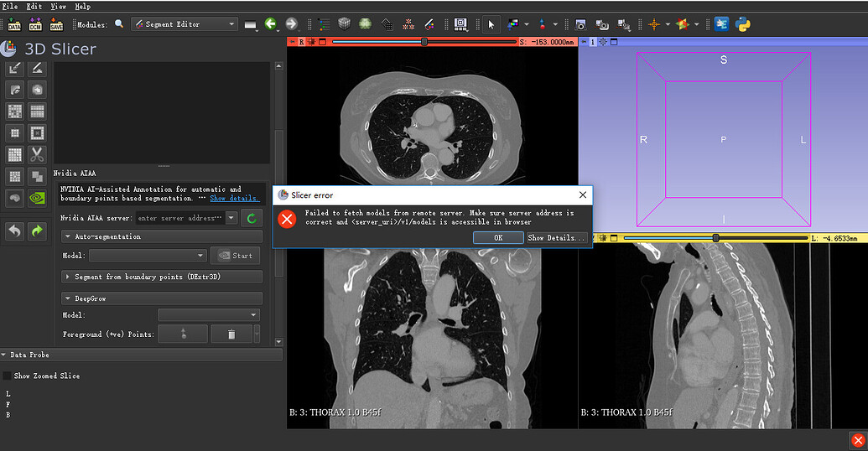The height and width of the screenshot is (451, 868).
Task: Go to next module grey arrow
Action: click(x=291, y=23)
